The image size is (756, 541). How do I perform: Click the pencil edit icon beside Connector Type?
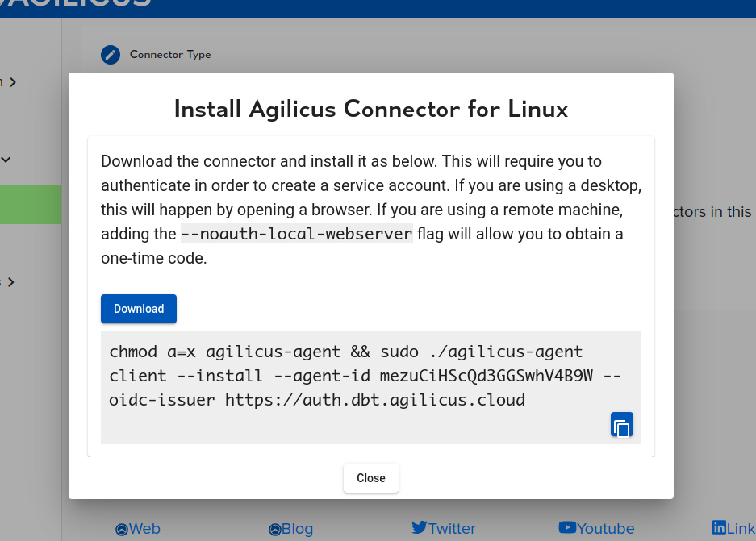coord(110,55)
